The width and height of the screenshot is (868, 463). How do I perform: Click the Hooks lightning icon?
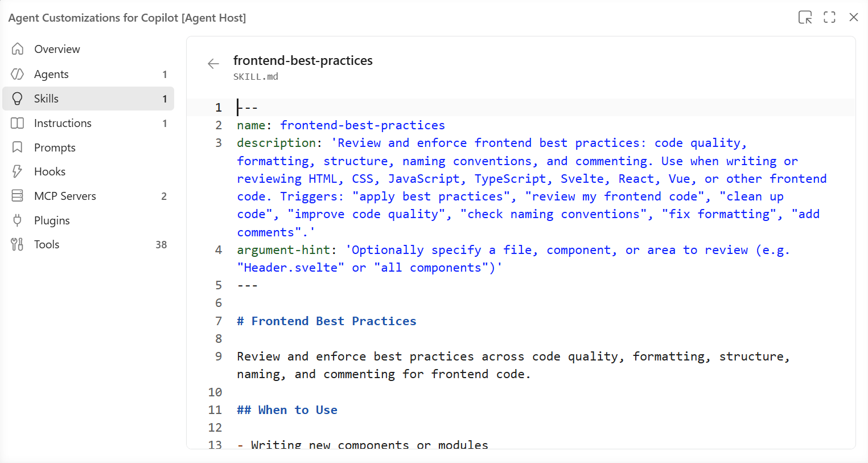click(18, 171)
